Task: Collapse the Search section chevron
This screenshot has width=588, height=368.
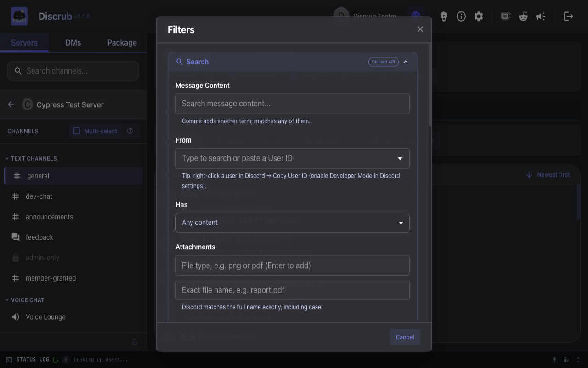Action: click(x=406, y=62)
